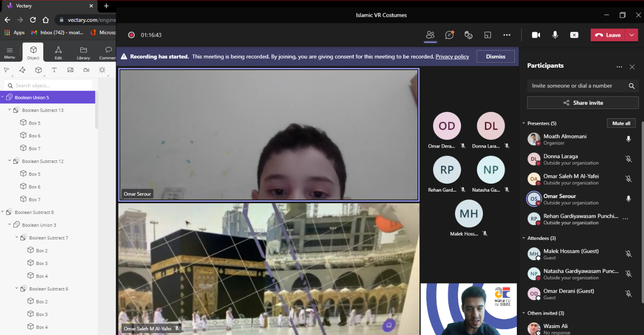Click the stop sharing icon in Teams toolbar
Viewport: 644px width, 335px height.
(x=574, y=35)
